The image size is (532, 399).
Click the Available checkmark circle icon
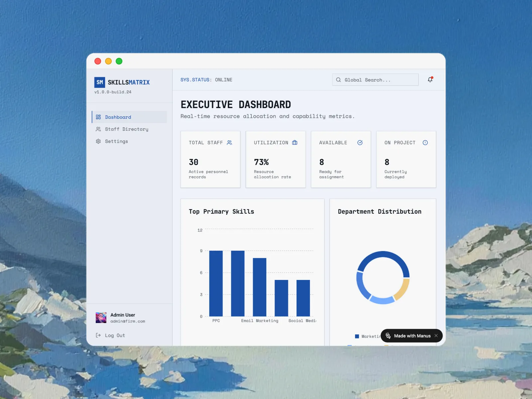[360, 143]
